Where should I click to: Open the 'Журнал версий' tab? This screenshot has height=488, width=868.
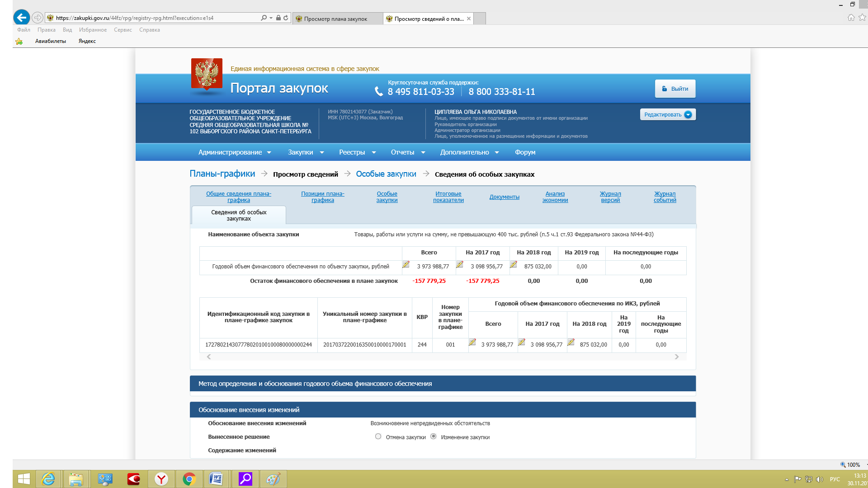pos(610,197)
